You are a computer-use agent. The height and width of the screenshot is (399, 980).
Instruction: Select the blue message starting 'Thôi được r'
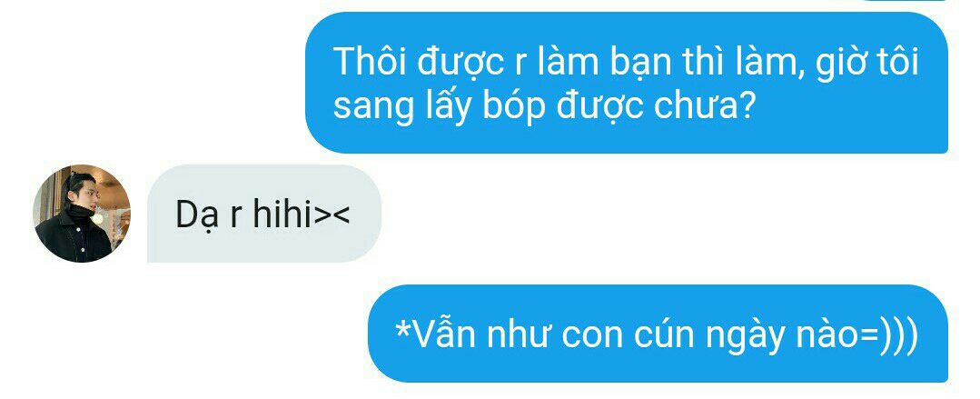point(627,83)
